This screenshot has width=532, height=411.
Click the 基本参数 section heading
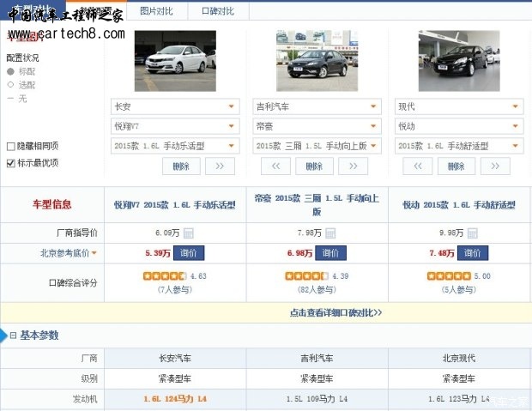coord(39,335)
